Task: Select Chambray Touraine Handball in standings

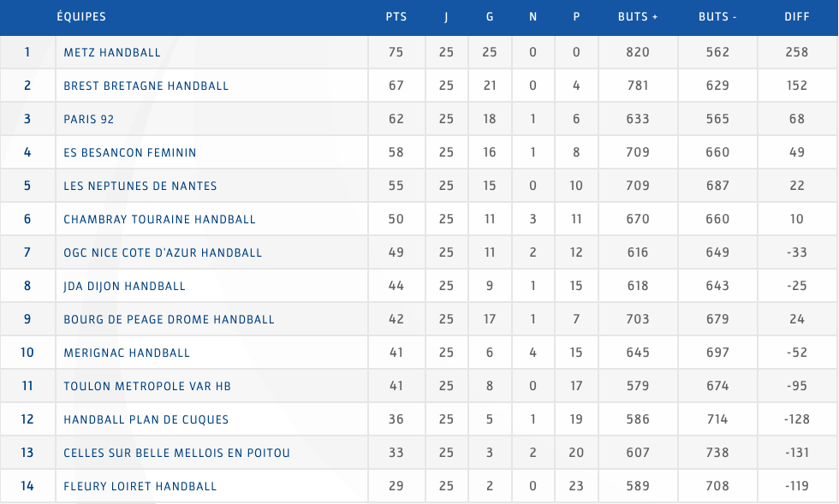Action: click(x=159, y=219)
